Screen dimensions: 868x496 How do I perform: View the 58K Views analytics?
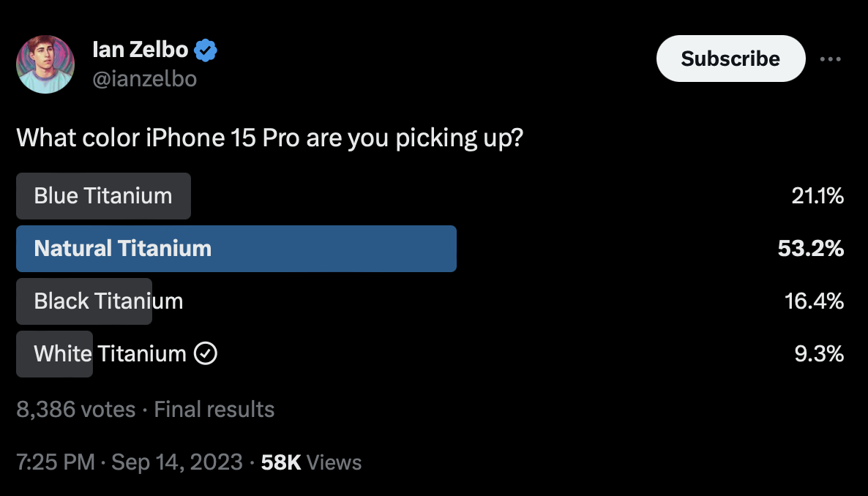pyautogui.click(x=311, y=462)
